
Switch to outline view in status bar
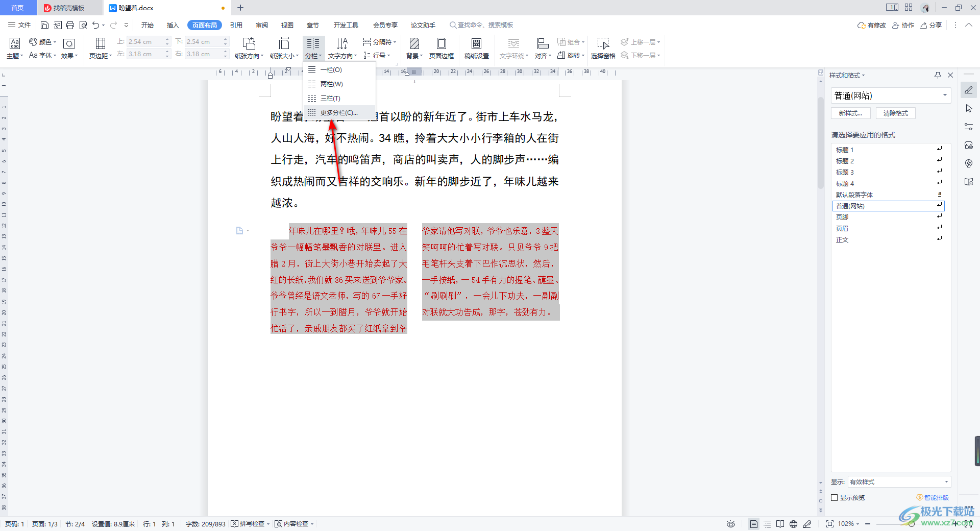[x=767, y=524]
